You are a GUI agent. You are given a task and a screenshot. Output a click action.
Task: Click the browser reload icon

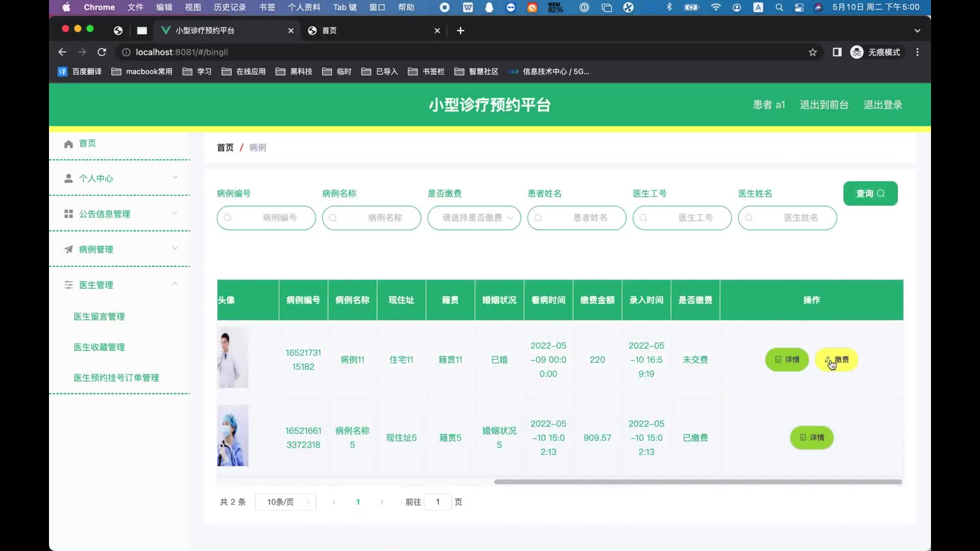[102, 52]
